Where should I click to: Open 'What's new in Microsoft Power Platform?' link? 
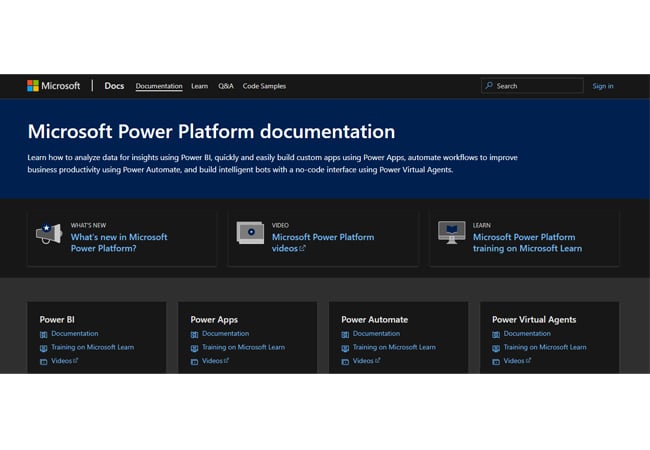[x=119, y=242]
